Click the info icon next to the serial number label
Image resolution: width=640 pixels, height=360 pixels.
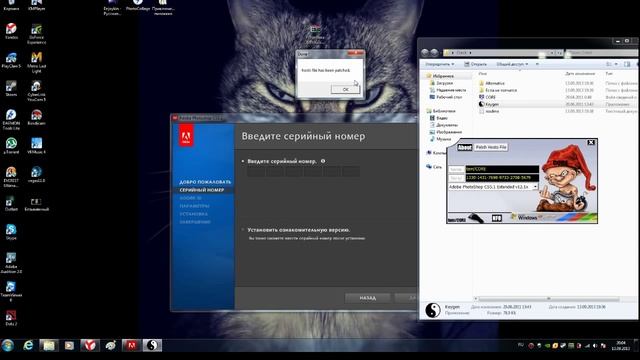click(x=323, y=161)
